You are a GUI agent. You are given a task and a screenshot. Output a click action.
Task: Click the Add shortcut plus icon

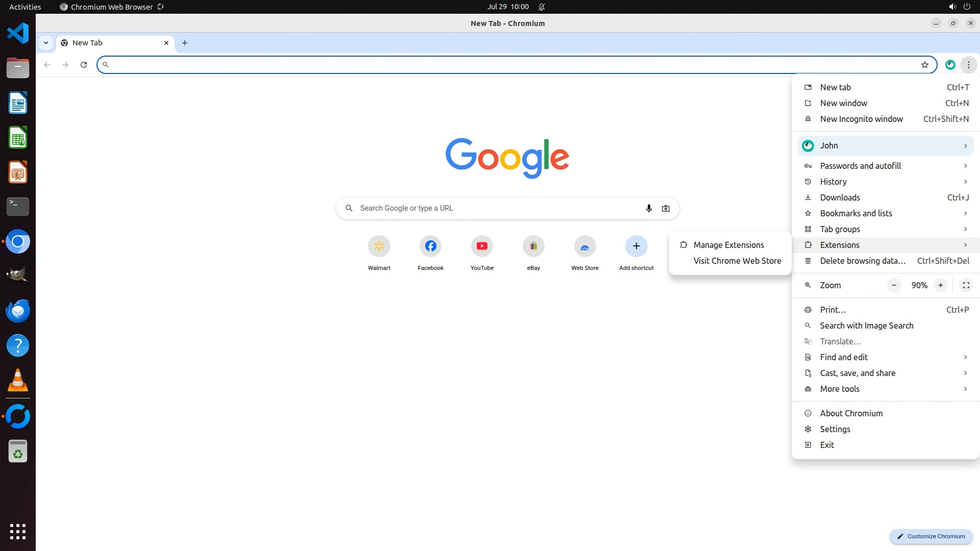click(x=636, y=246)
